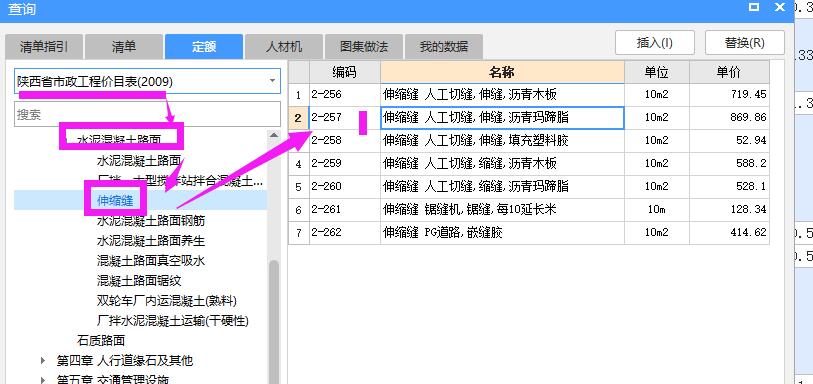Click the price cell 869.86
Viewport: 813px width, 384px height.
click(729, 118)
